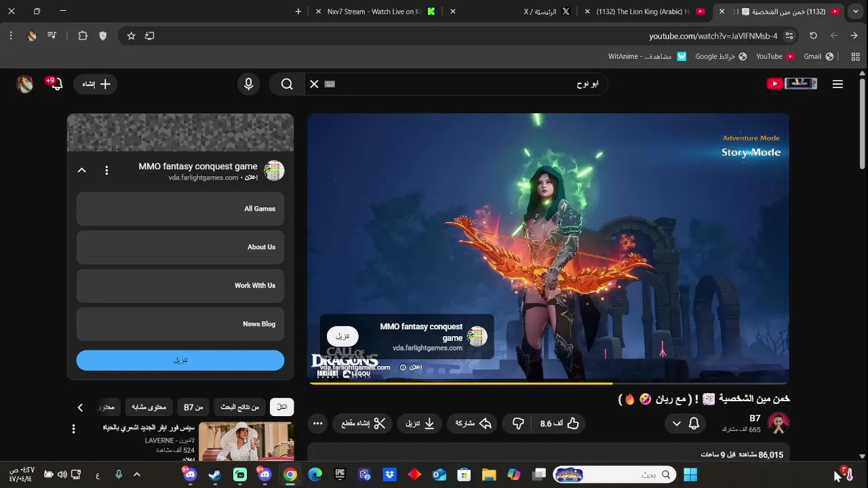Select the 'محتوى مشابه' filter chip
868x488 pixels.
click(x=149, y=407)
